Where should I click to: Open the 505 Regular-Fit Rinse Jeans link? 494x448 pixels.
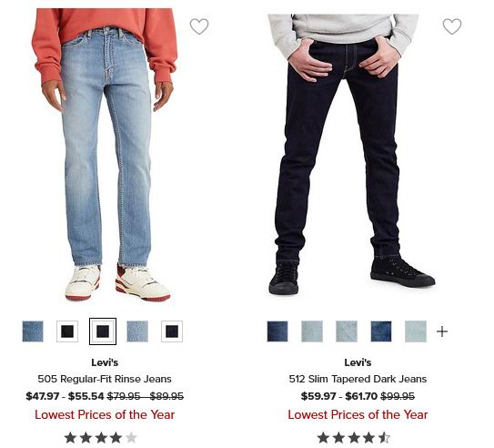[x=105, y=379]
